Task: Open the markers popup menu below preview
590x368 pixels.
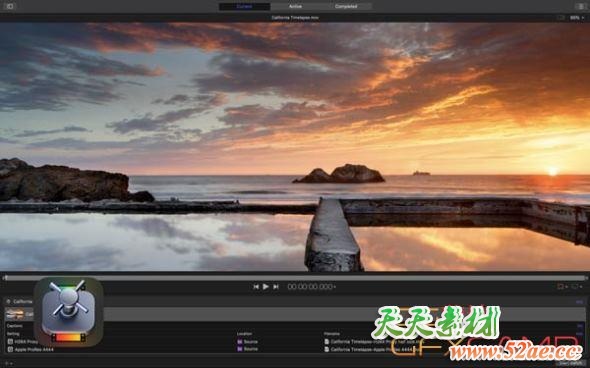Action: click(562, 287)
